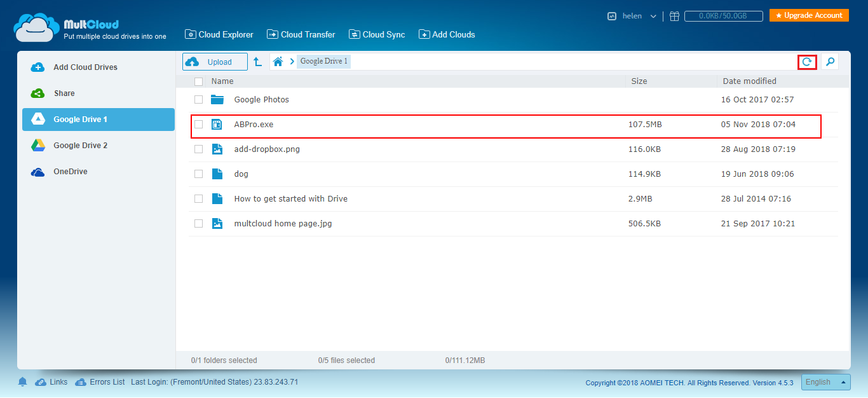
Task: Click the multcloud home page.jpg image icon
Action: [217, 224]
